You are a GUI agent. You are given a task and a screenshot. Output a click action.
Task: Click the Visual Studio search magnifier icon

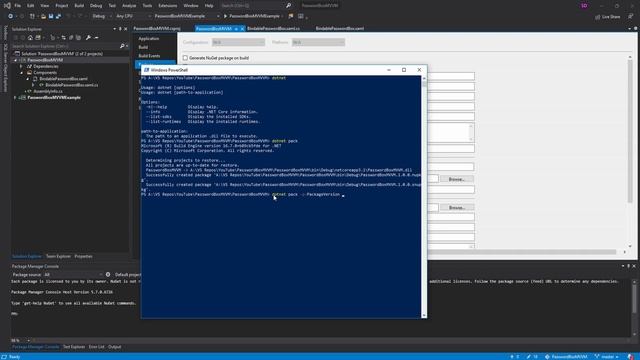[x=288, y=5]
